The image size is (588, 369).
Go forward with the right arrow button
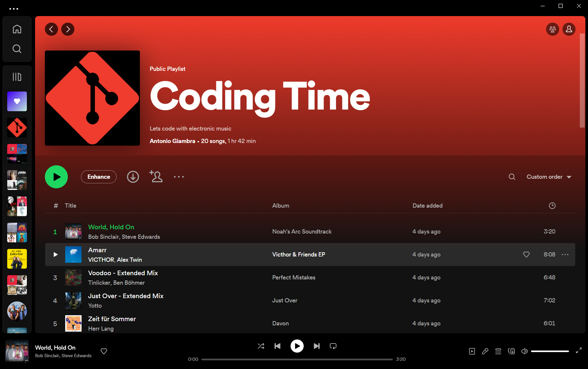pyautogui.click(x=68, y=29)
